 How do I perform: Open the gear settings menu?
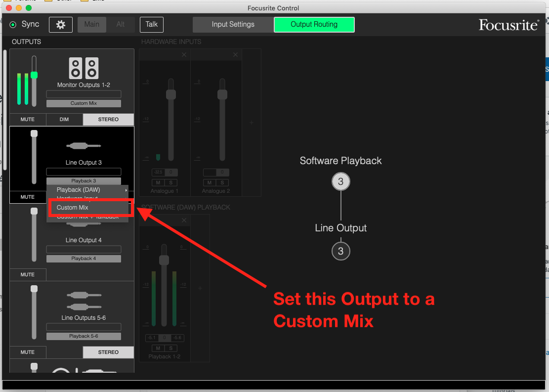point(61,25)
